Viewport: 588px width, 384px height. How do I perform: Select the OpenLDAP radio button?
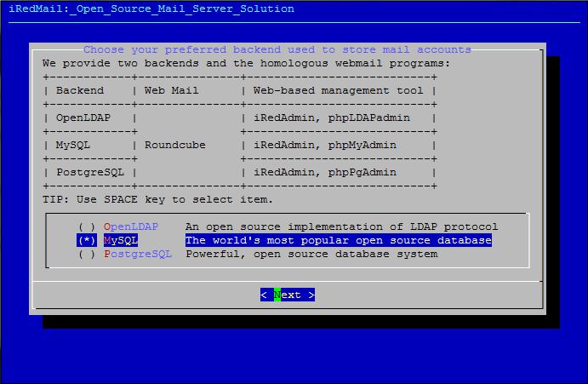pyautogui.click(x=87, y=227)
